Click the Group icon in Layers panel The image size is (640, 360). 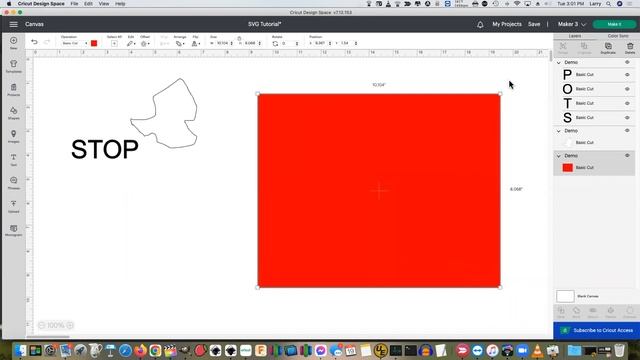click(563, 48)
